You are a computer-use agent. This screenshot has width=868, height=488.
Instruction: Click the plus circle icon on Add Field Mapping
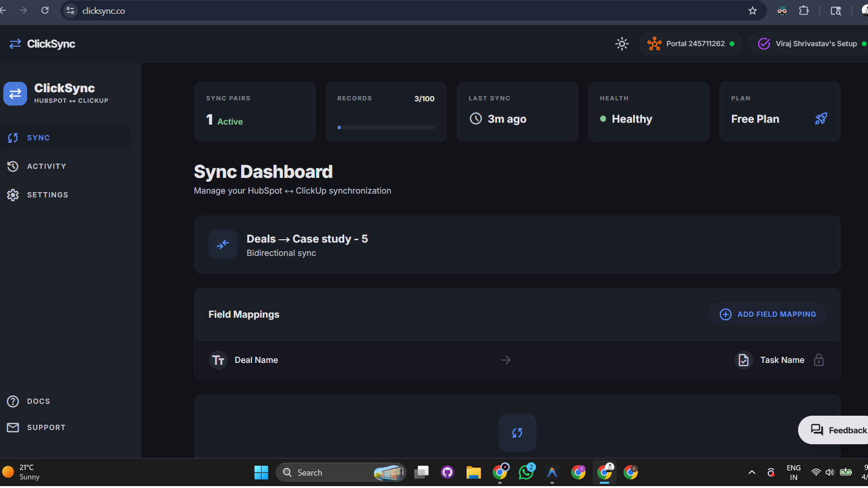pyautogui.click(x=725, y=314)
